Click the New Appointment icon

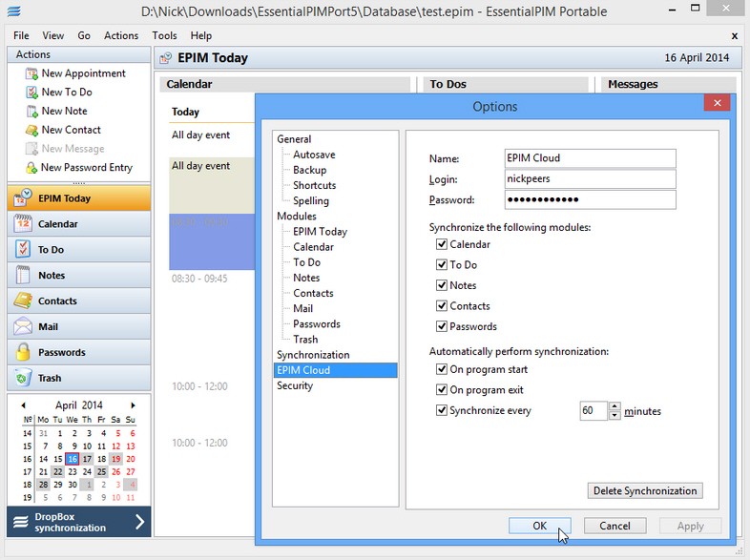tap(31, 73)
